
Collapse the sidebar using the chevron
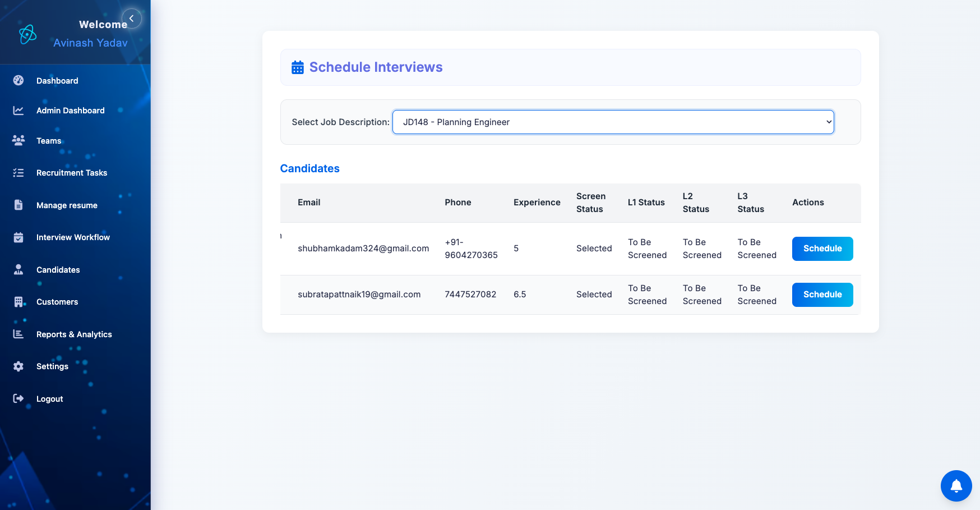[132, 19]
